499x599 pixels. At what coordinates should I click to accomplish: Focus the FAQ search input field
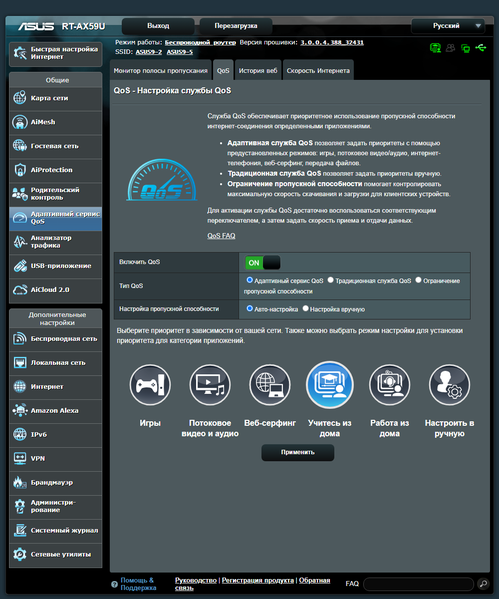click(418, 584)
